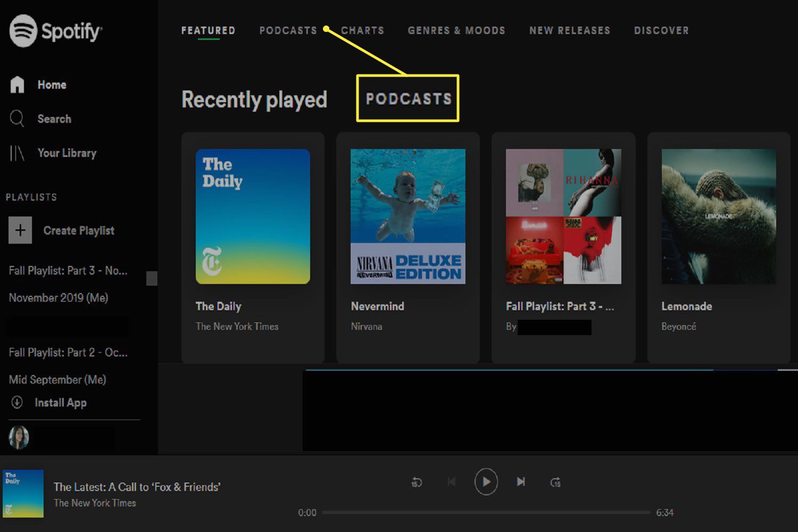798x532 pixels.
Task: Click the now playing episode title
Action: tap(137, 487)
